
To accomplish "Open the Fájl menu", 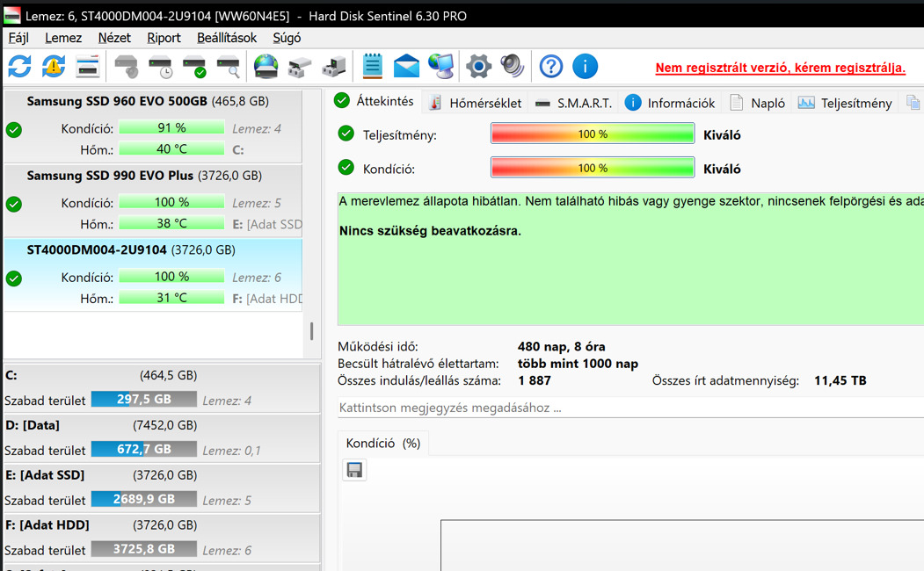I will point(18,38).
